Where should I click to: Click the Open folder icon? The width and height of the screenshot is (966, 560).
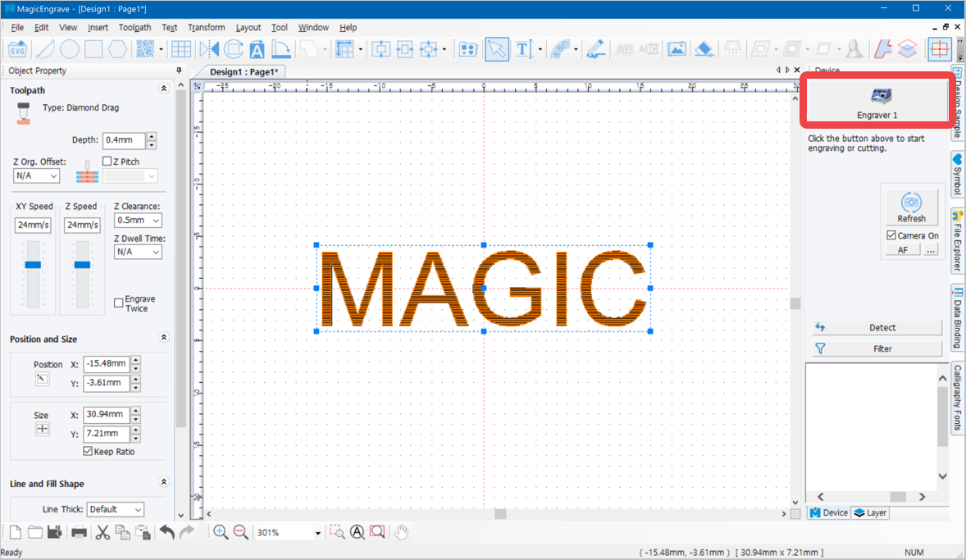coord(34,532)
